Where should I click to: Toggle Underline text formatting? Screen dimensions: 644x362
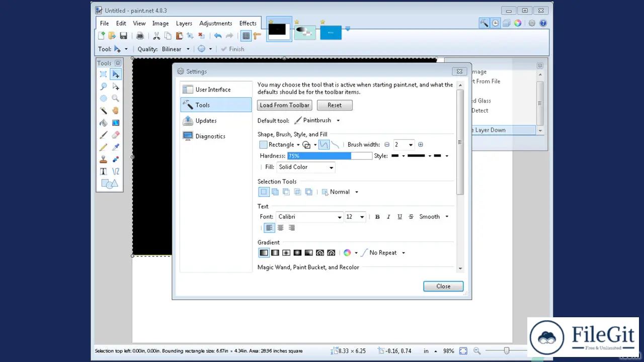point(400,217)
